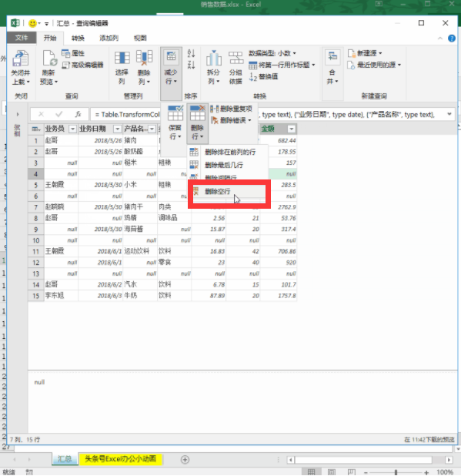Click Keep Rows (保留行) icon
Screen dimensions: 461x476
click(175, 113)
